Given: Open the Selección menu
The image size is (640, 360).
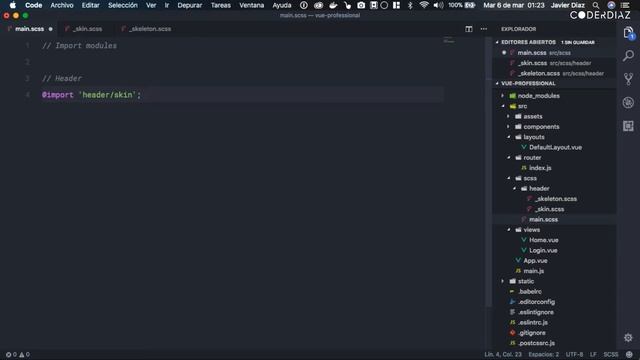Looking at the screenshot, I should point(122,5).
